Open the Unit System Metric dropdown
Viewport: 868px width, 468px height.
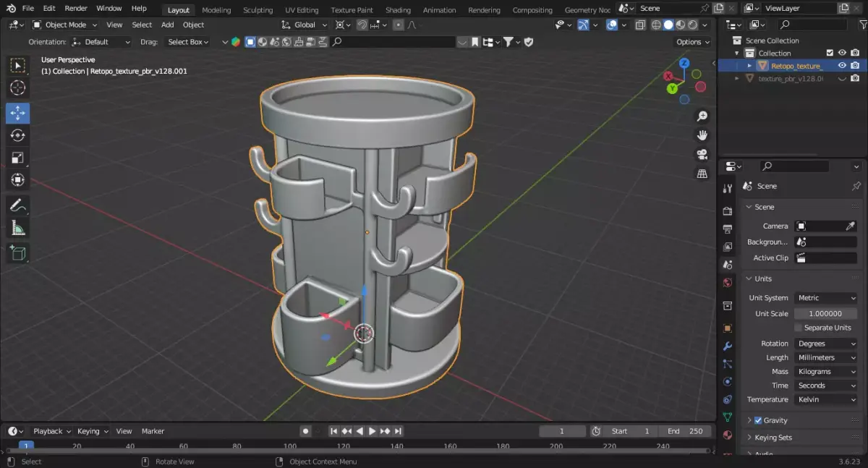point(825,298)
